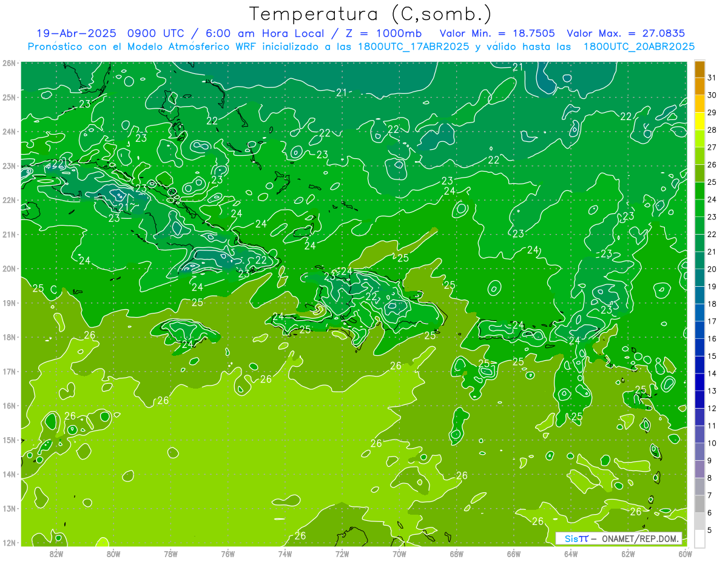Click the "78W" longitude axis label
The height and width of the screenshot is (562, 728).
pos(170,554)
